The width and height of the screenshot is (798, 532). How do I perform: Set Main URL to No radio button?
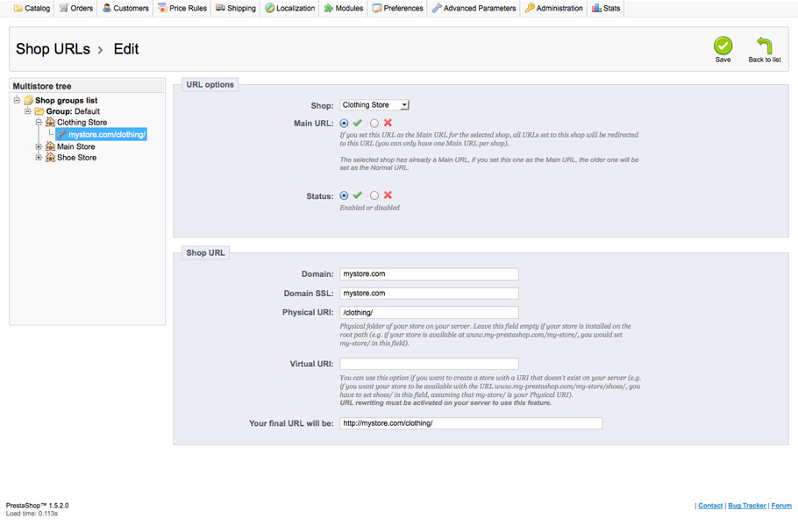374,124
